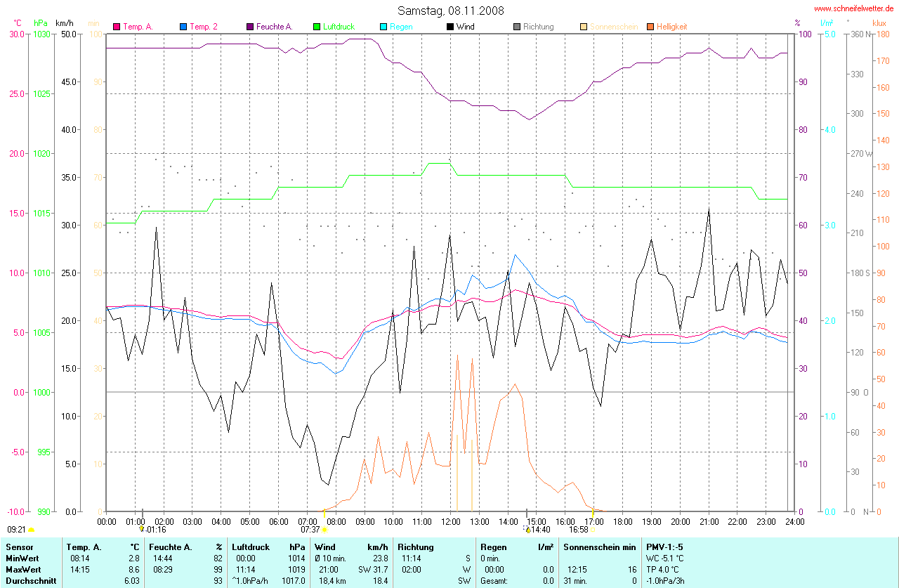Click the Richtung table column header

pos(416,547)
